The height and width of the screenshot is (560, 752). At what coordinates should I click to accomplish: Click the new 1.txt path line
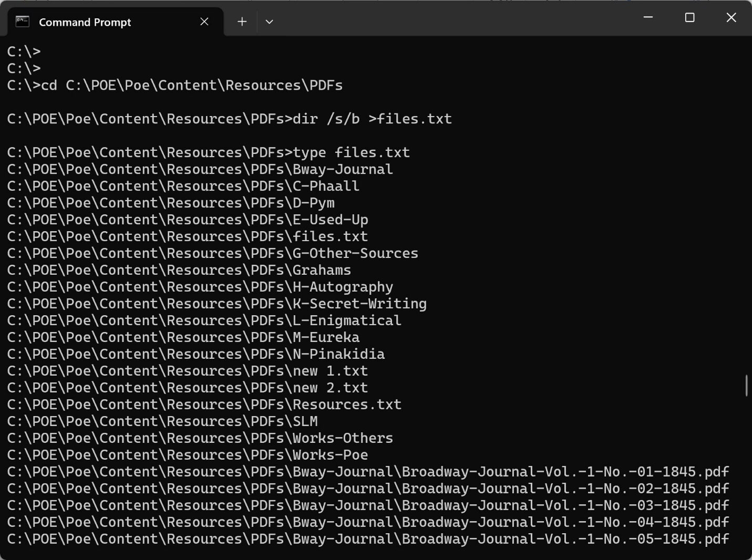tap(187, 370)
